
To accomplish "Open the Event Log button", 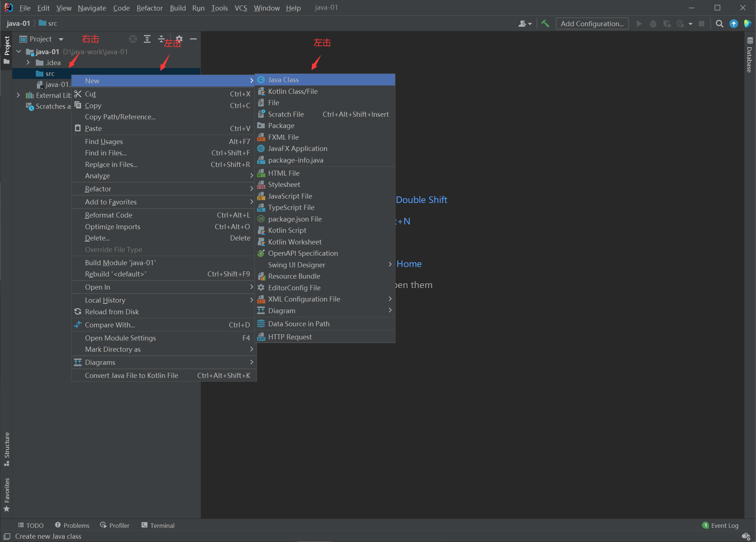I will (720, 525).
